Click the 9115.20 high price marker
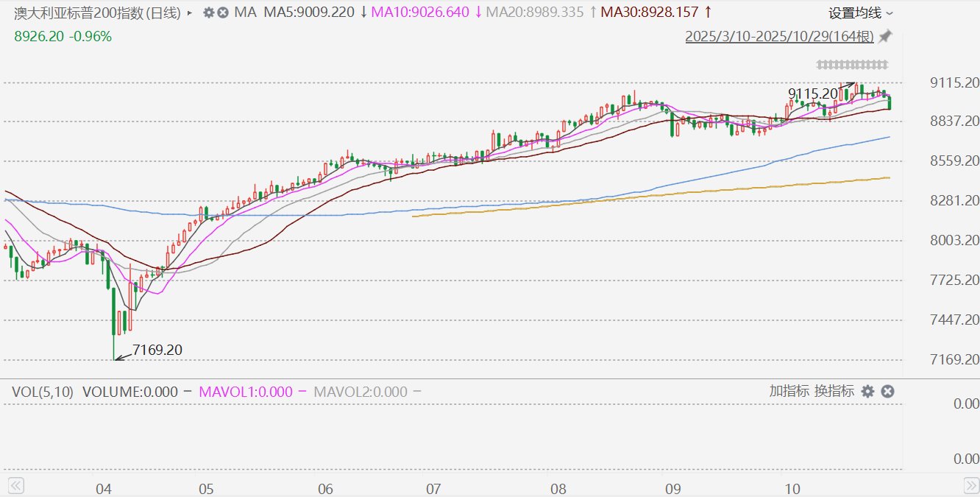 813,94
